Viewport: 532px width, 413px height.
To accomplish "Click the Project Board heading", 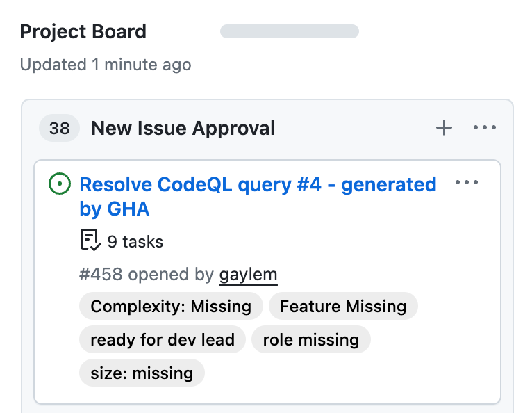I will 83,32.
